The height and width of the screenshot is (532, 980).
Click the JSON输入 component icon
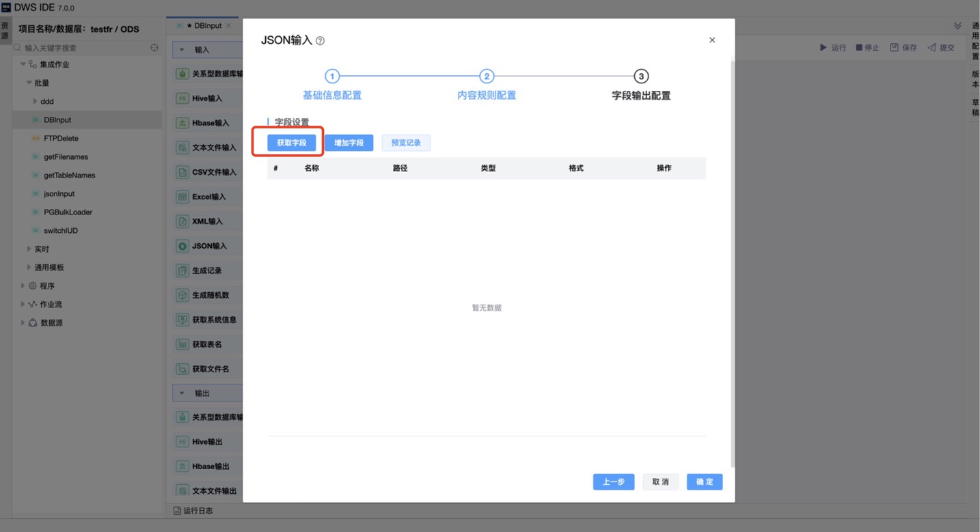pos(182,246)
